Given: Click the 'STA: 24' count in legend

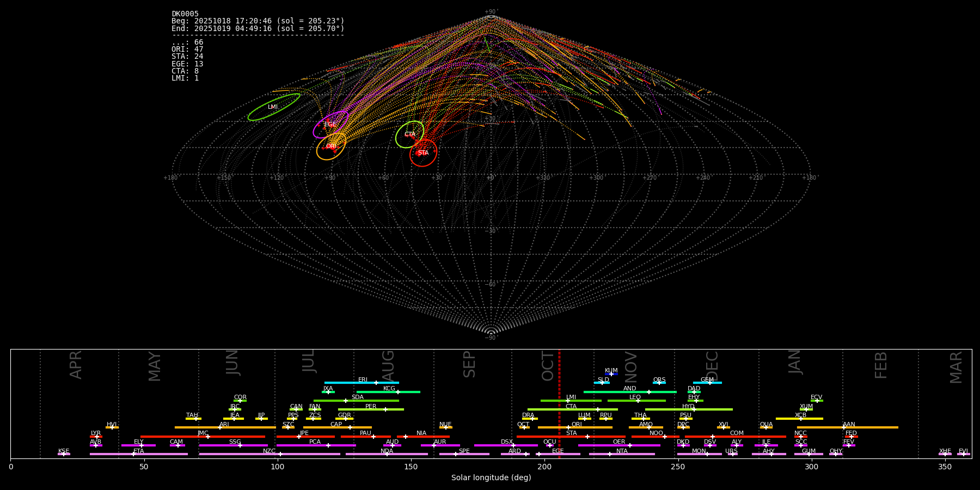Looking at the screenshot, I should click(187, 57).
